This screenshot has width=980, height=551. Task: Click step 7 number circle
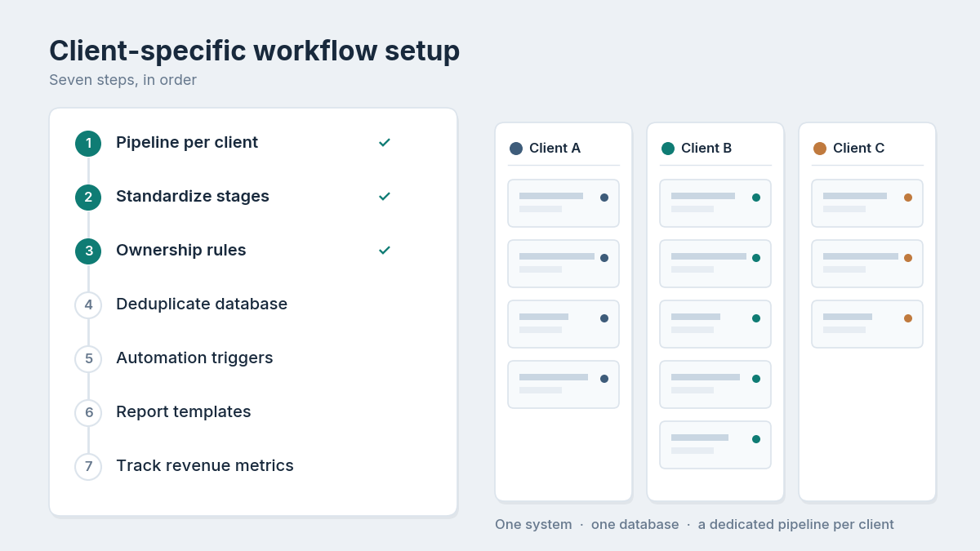(88, 467)
